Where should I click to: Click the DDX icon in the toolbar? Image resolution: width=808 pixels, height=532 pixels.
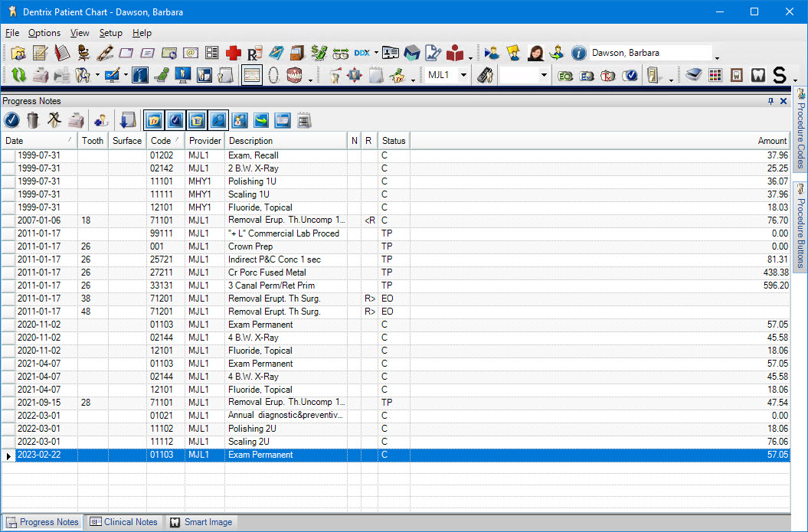tap(362, 53)
